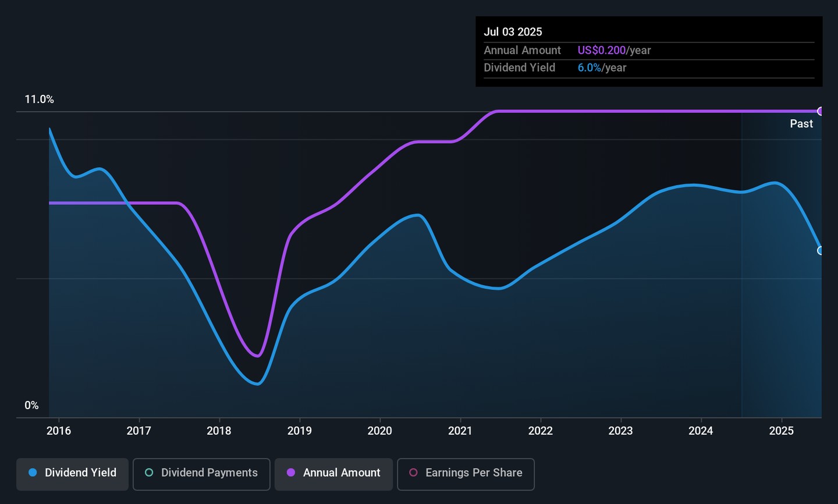Click the purple Annual Amount endpoint marker
838x504 pixels.
pyautogui.click(x=821, y=111)
